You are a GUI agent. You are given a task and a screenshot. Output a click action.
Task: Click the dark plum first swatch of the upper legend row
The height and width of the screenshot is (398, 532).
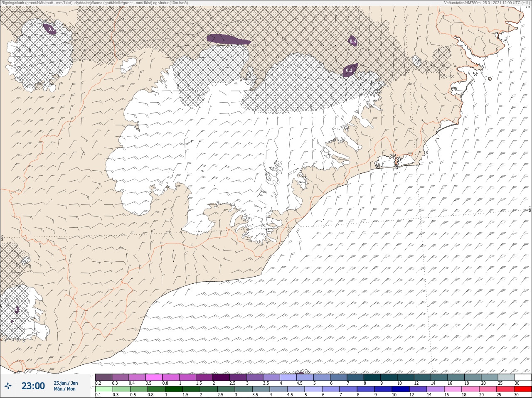point(103,377)
